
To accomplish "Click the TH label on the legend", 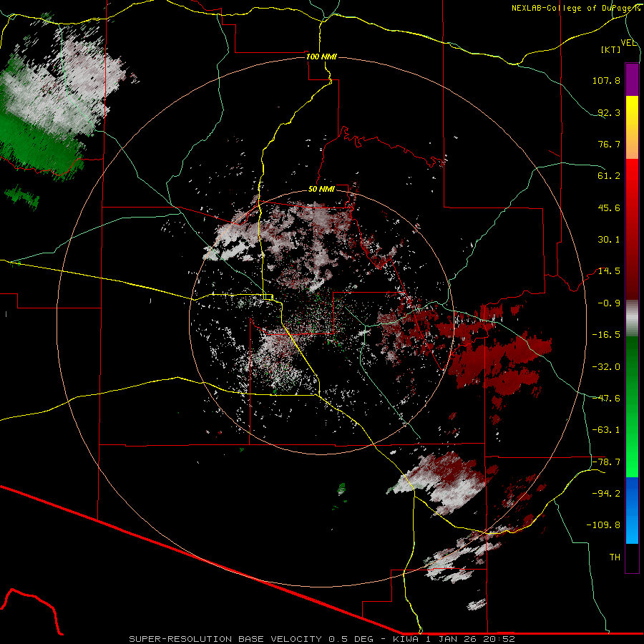I will (x=615, y=557).
